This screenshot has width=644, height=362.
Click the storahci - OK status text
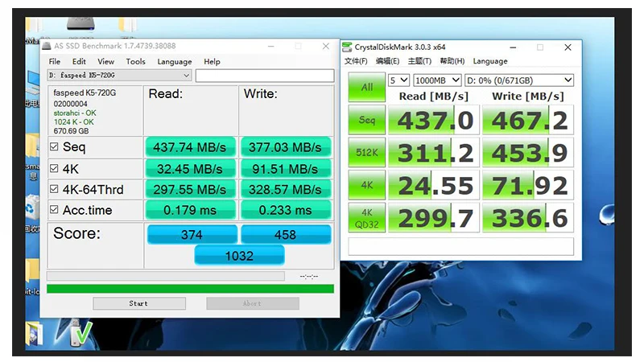point(75,113)
